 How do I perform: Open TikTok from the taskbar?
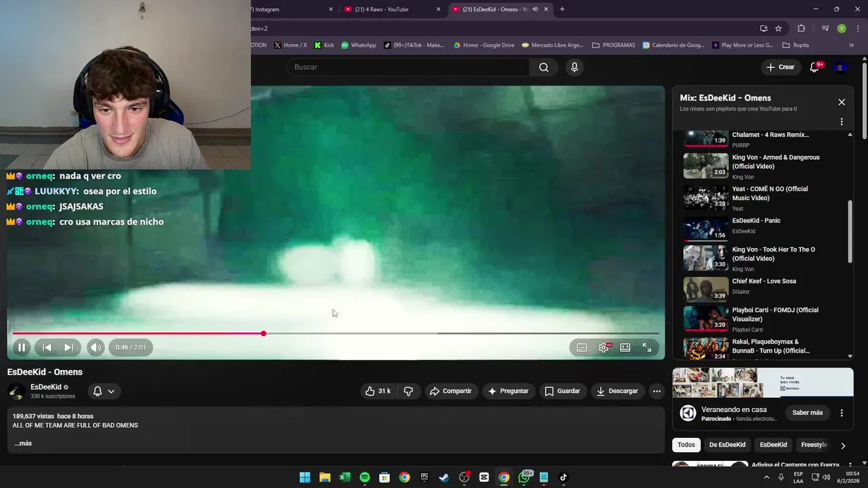coord(564,477)
